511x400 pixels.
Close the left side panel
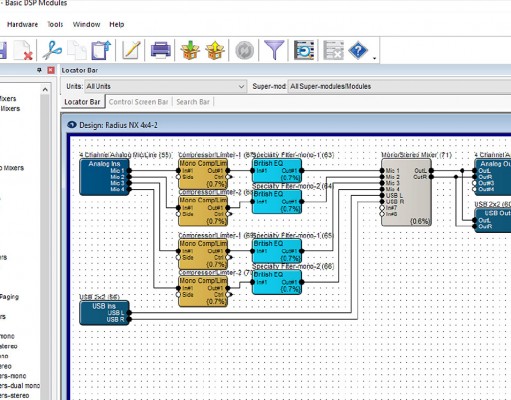coord(51,70)
